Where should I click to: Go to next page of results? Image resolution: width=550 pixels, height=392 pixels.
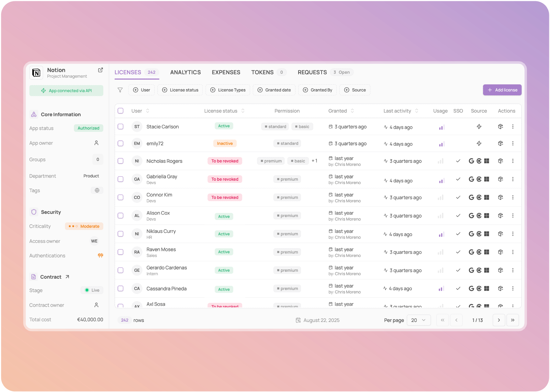tap(499, 320)
